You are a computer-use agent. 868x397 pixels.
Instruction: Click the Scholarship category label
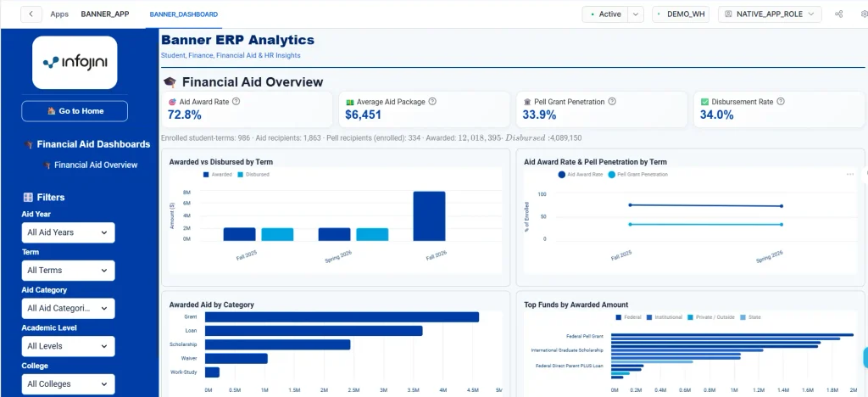click(x=183, y=344)
